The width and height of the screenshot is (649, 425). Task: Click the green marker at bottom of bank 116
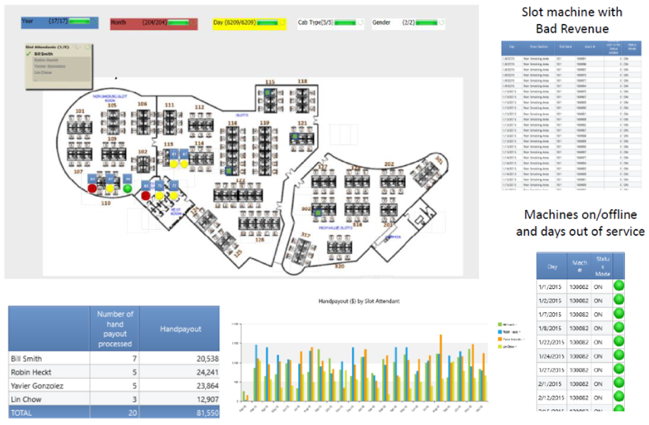pos(228,170)
